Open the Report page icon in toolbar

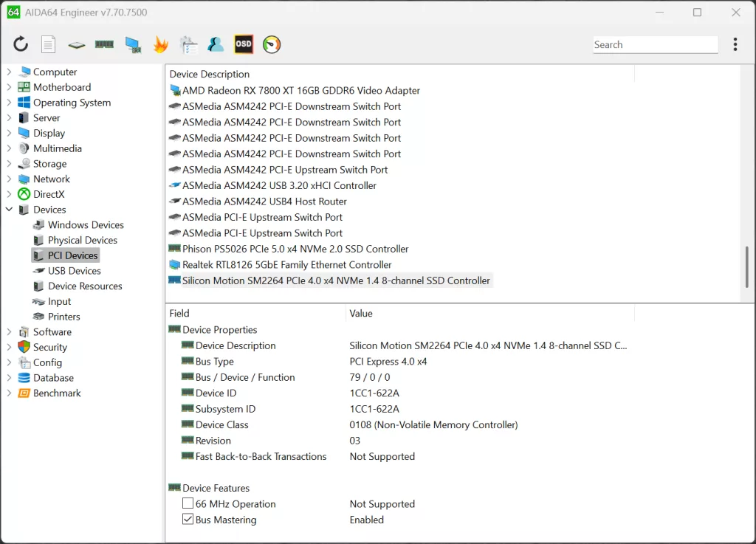click(48, 45)
